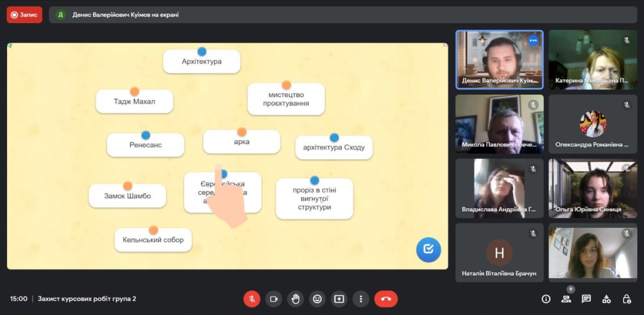Click Наталія Віталіївна Брачун avatar tile
This screenshot has width=644, height=315.
point(500,253)
